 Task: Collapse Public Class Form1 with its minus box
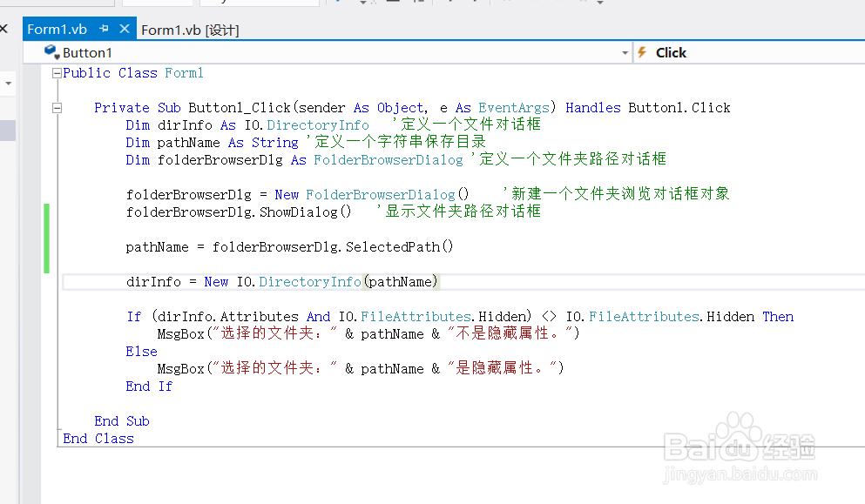coord(56,73)
